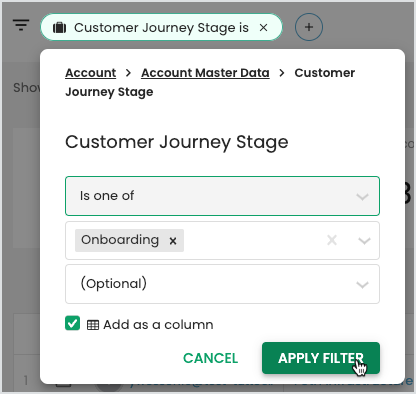Open the filter list icon
This screenshot has height=394, width=416.
(x=21, y=25)
